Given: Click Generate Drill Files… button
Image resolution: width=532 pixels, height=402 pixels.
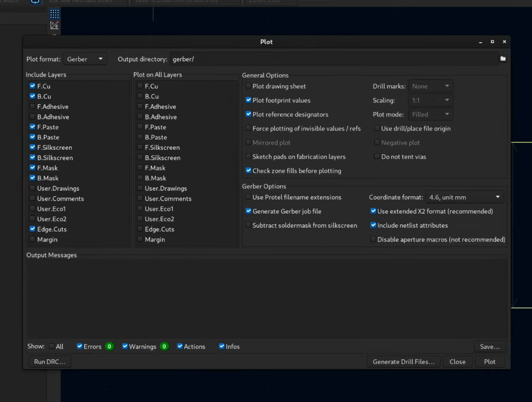Looking at the screenshot, I should [x=404, y=362].
